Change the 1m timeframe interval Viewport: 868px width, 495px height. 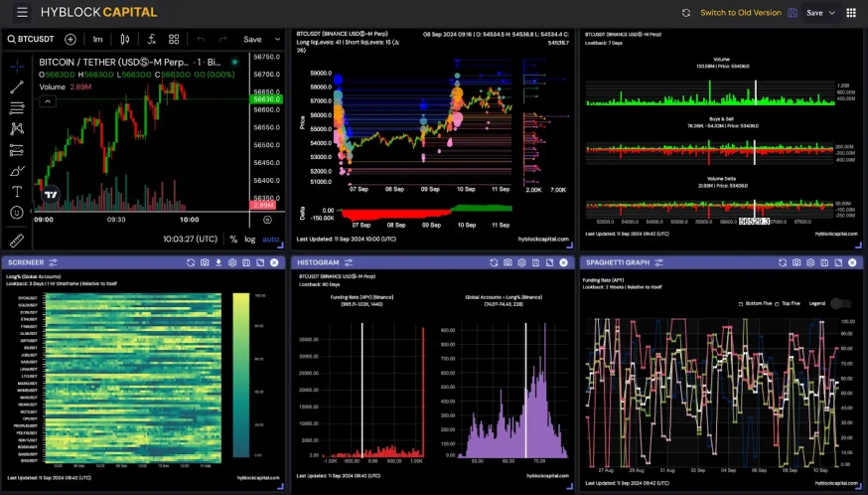tap(97, 40)
